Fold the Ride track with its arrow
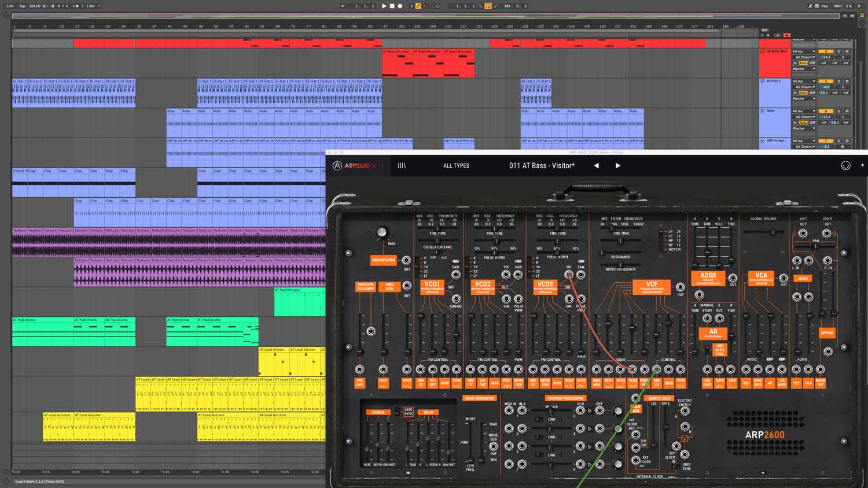 coord(762,111)
